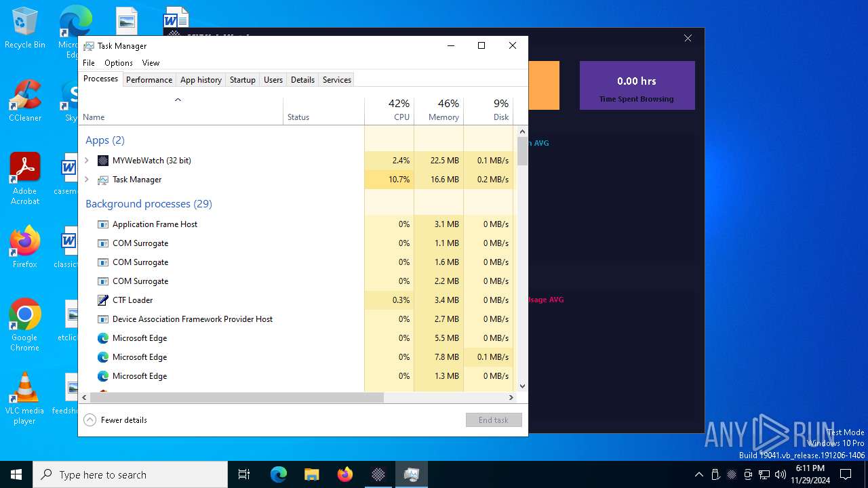Open Google Chrome desktop shortcut
This screenshot has width=868, height=488.
point(25,325)
